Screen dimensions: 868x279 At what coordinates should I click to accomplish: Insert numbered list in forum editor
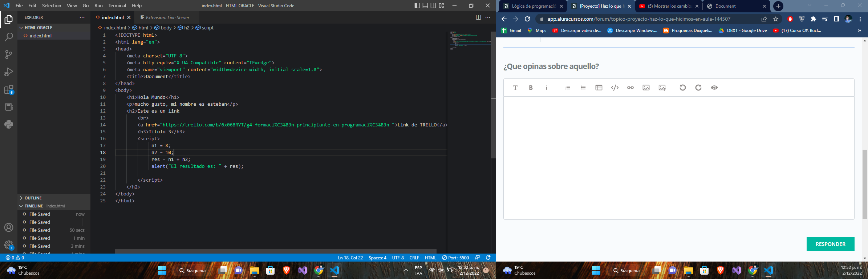tap(568, 88)
